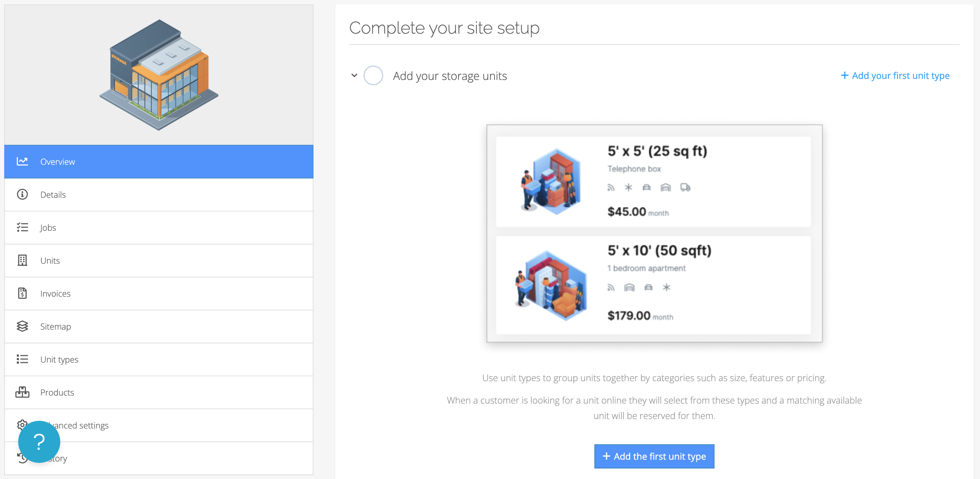This screenshot has height=479, width=980.
Task: Click the Invoices document icon
Action: tap(22, 293)
